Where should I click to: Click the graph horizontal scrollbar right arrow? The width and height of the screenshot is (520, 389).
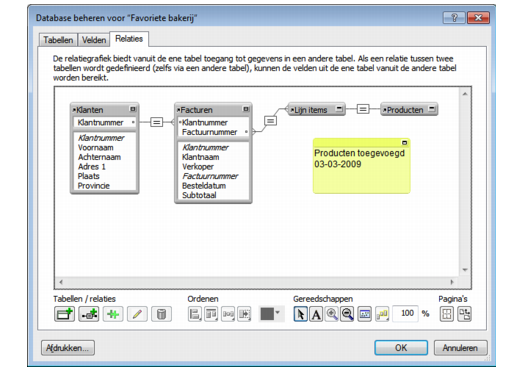[452, 282]
